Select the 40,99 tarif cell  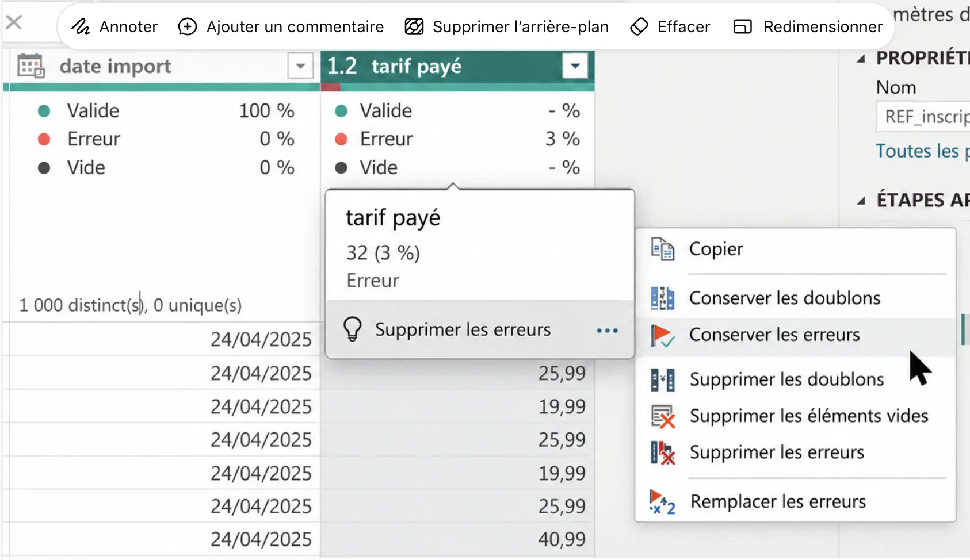pos(457,539)
